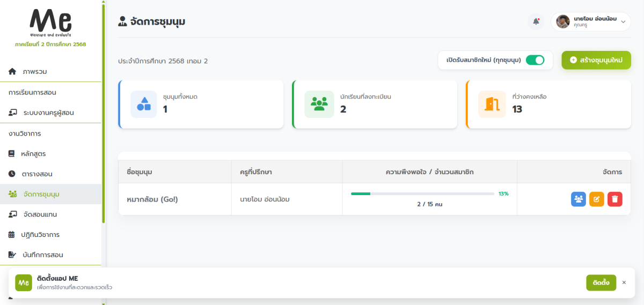The height and width of the screenshot is (305, 644).
Task: Click the นักเรียนที่ลงทะเบียน group icon
Action: tap(319, 104)
